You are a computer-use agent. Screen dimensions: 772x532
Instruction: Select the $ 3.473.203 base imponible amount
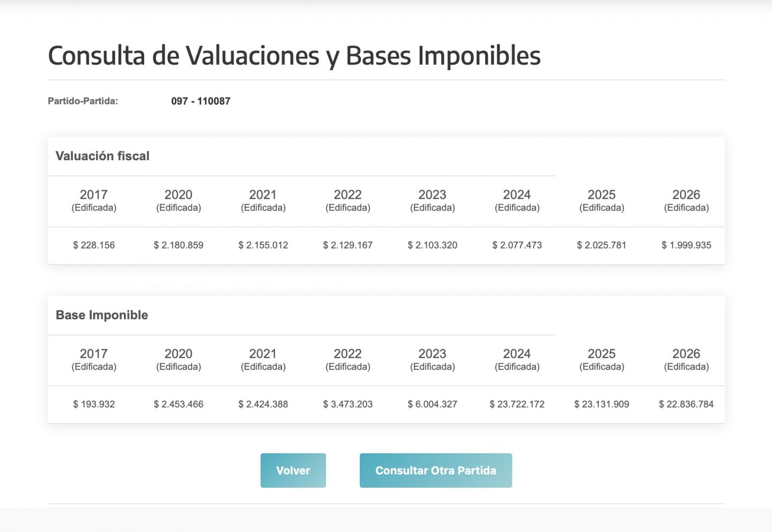click(x=347, y=404)
